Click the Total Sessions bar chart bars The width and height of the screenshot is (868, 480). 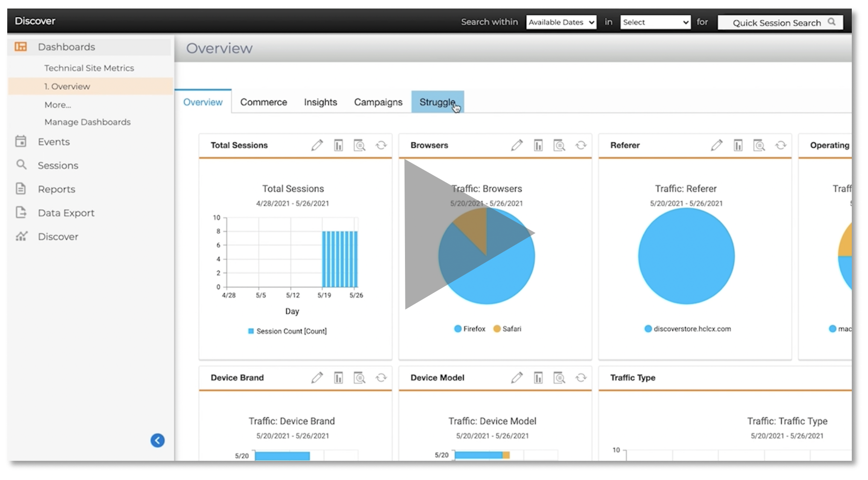340,259
